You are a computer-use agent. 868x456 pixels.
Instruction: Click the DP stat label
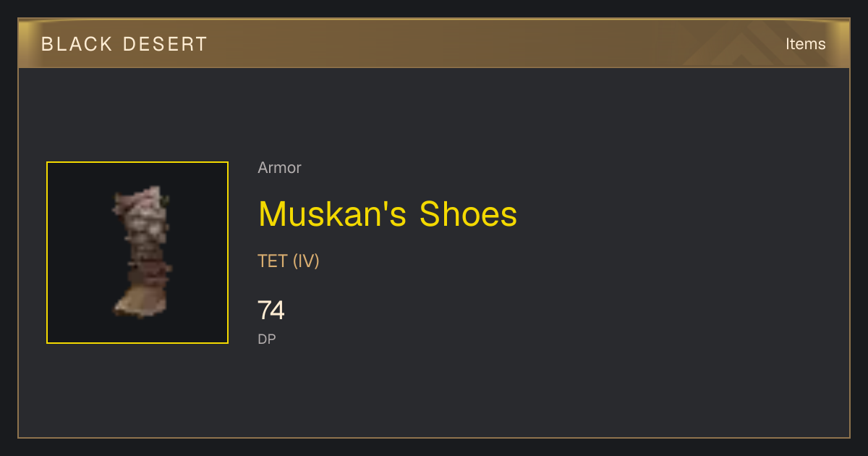(x=267, y=339)
